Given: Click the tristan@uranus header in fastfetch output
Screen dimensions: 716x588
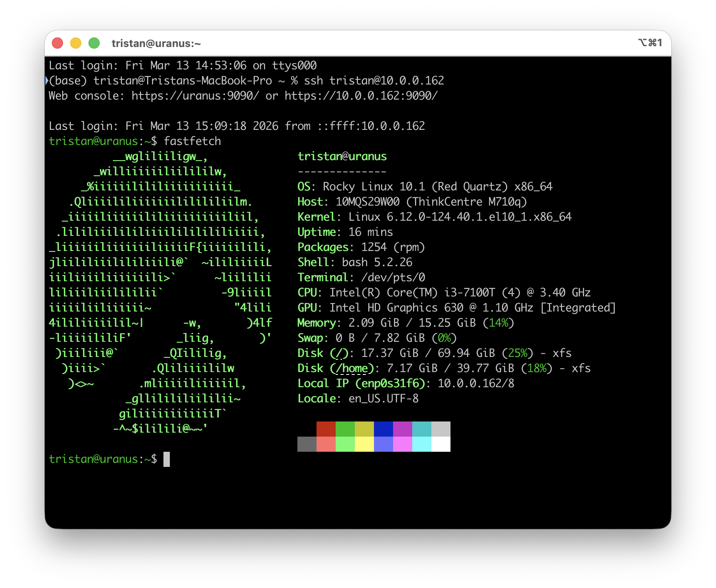Looking at the screenshot, I should coord(342,156).
